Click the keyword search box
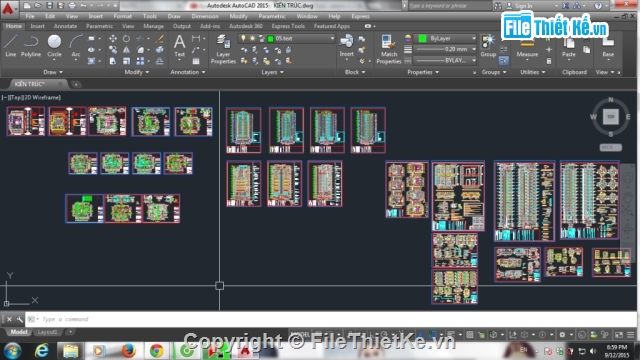640x360 pixels. click(449, 6)
